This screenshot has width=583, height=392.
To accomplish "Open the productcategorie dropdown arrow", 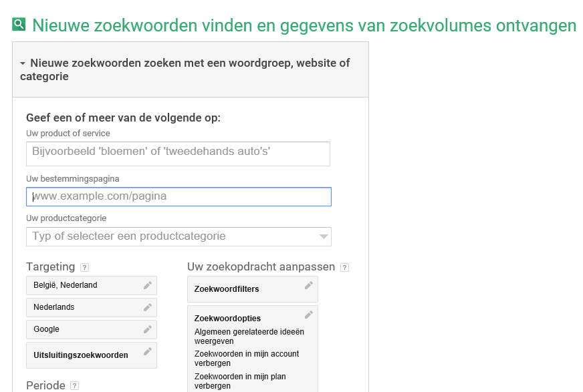I will [x=324, y=236].
